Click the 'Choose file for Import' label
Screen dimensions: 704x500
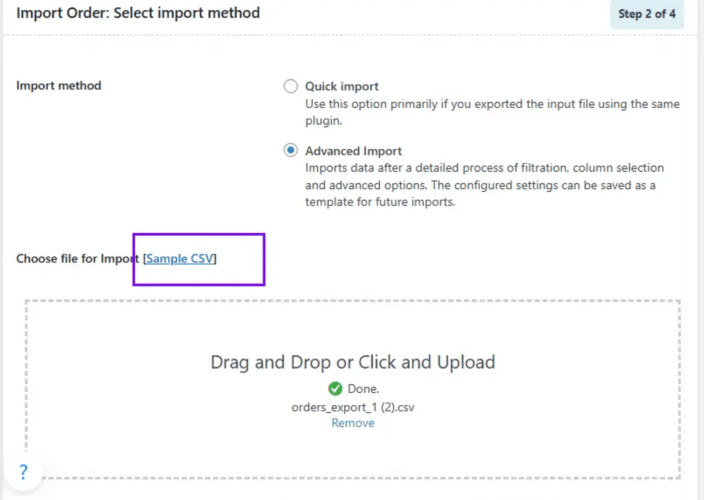point(76,258)
